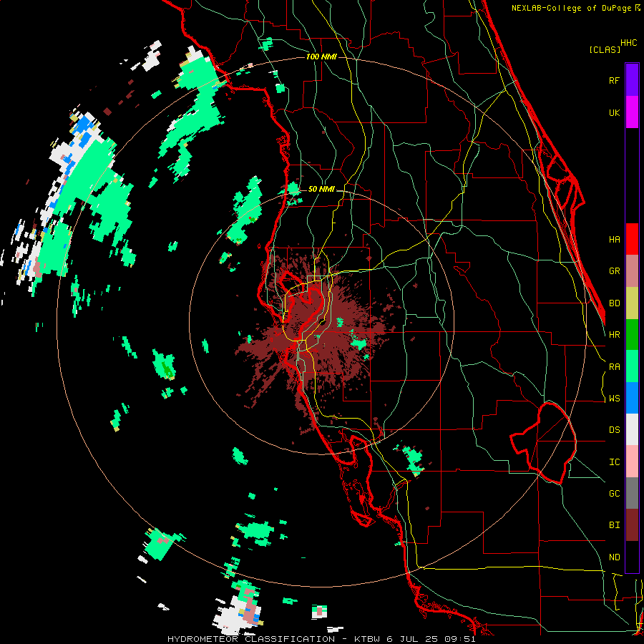This screenshot has width=644, height=644.
Task: Click the DS white legend swatch
Action: click(x=632, y=429)
